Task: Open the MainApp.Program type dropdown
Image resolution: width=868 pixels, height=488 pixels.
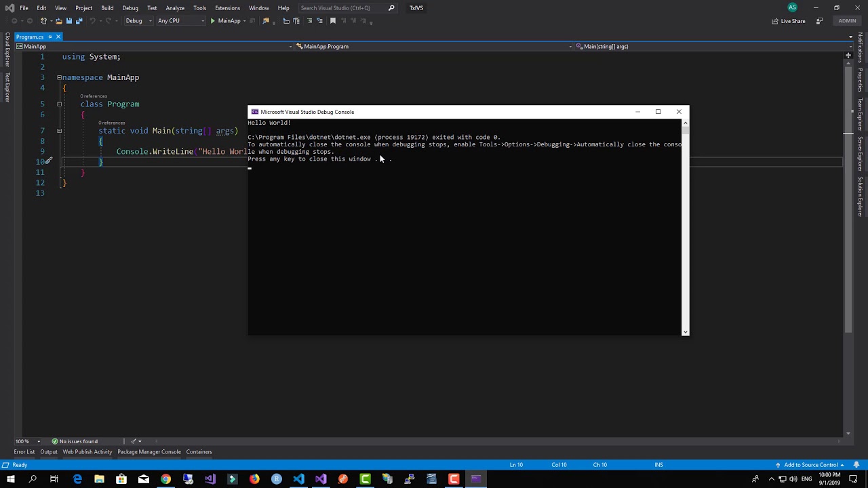Action: [434, 46]
